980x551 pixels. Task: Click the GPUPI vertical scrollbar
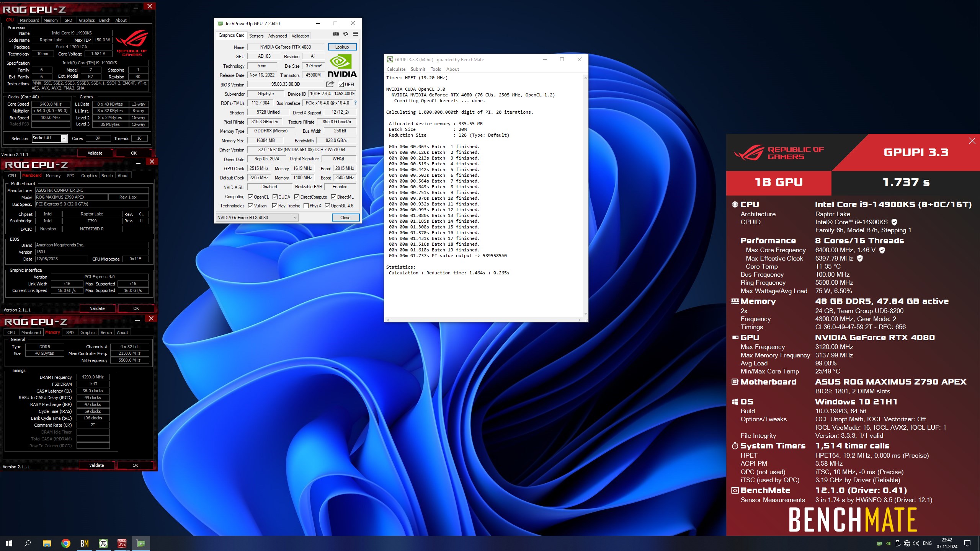pyautogui.click(x=585, y=196)
